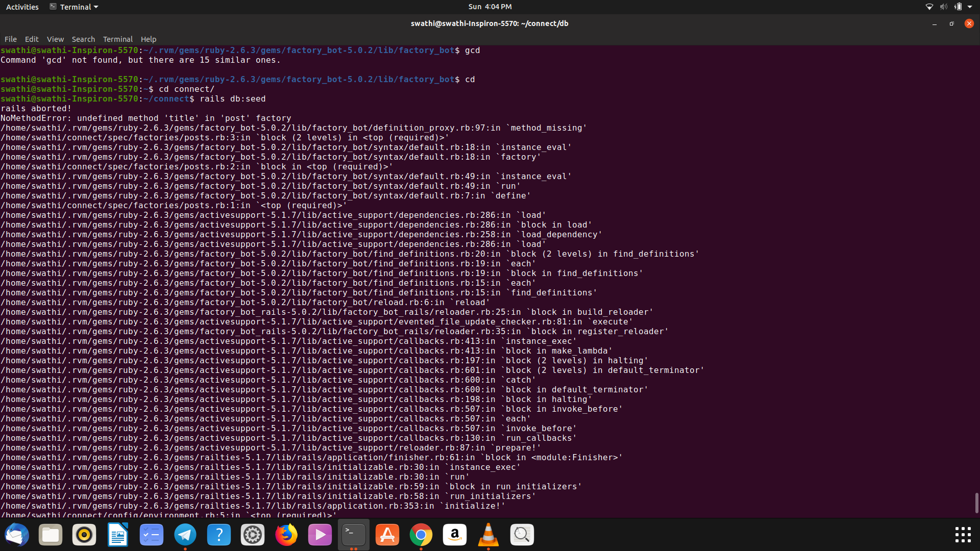Open Ubuntu Software store icon
Image resolution: width=980 pixels, height=551 pixels.
[387, 535]
